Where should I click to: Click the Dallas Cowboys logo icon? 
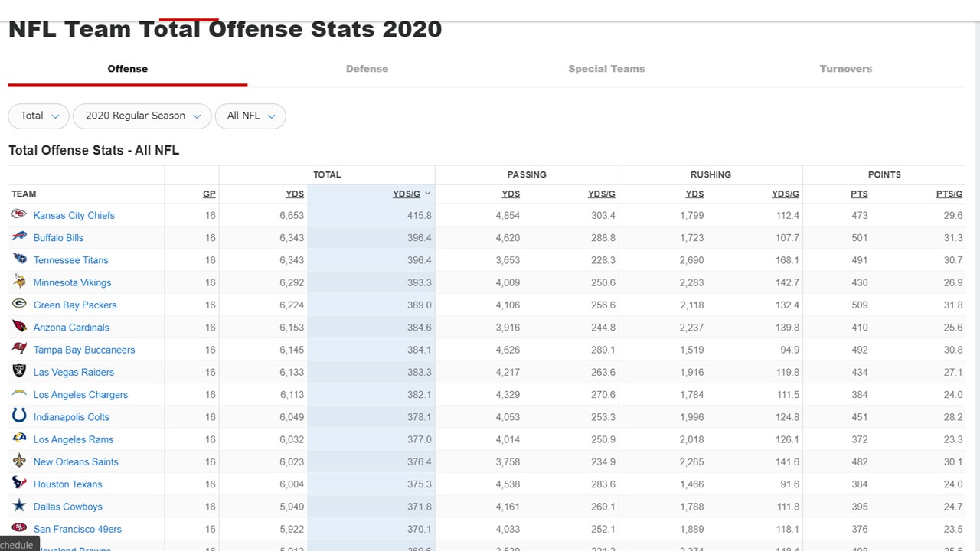pyautogui.click(x=19, y=506)
